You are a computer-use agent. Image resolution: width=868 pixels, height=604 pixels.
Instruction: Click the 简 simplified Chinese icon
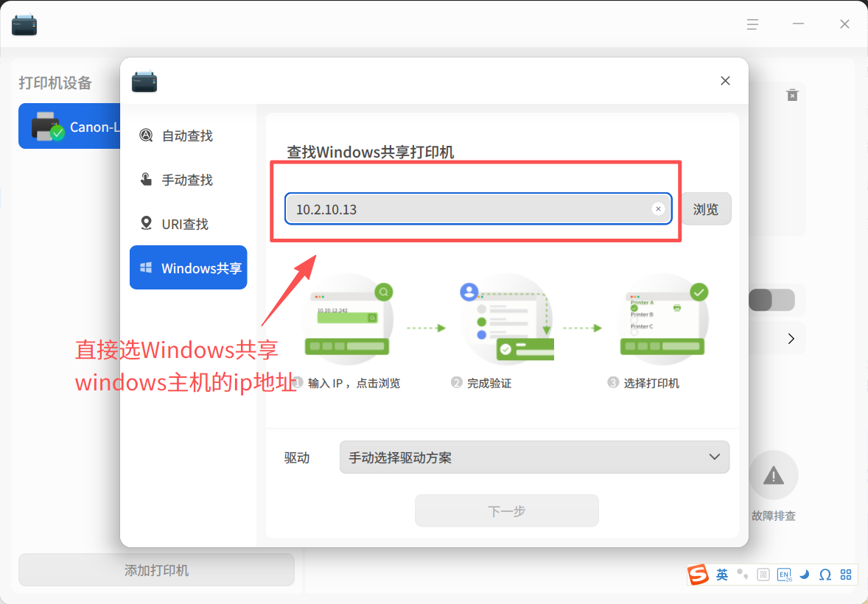pos(763,575)
